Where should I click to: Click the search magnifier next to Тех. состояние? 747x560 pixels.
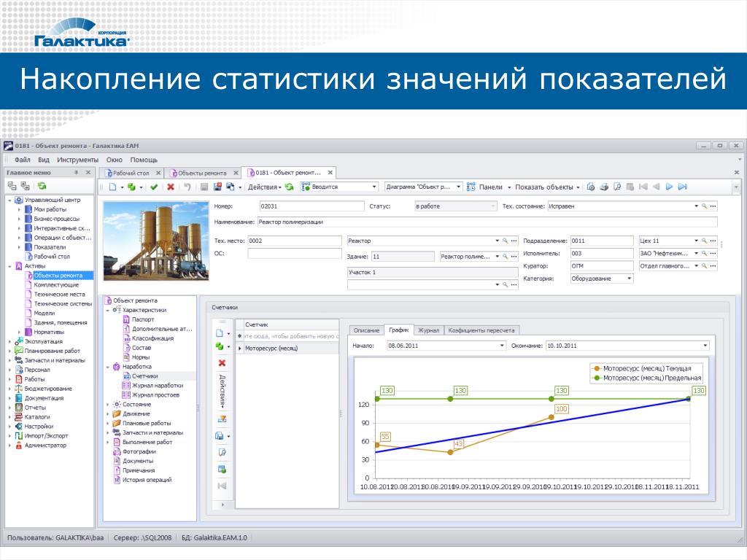coord(704,206)
